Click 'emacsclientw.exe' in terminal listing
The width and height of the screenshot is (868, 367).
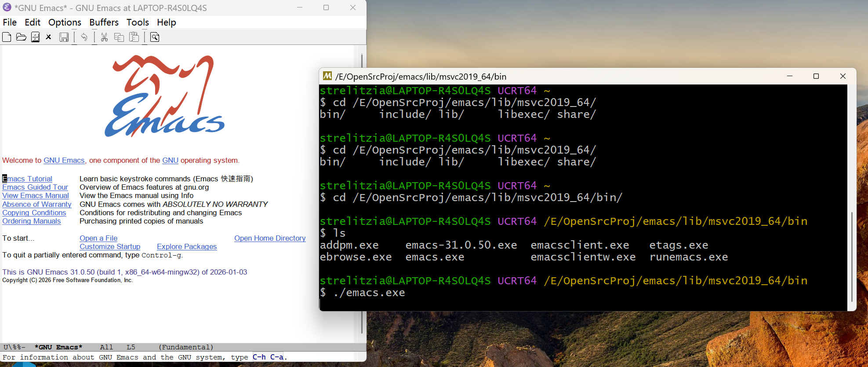tap(583, 257)
